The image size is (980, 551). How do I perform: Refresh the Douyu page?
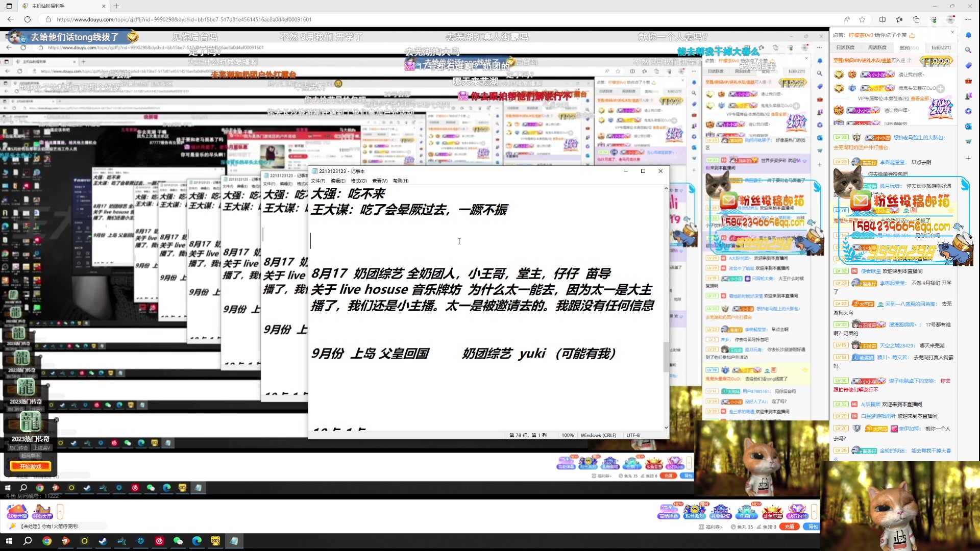coord(28,19)
